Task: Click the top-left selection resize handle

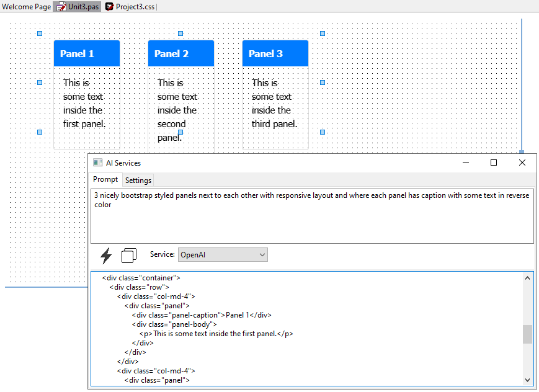Action: (x=40, y=33)
